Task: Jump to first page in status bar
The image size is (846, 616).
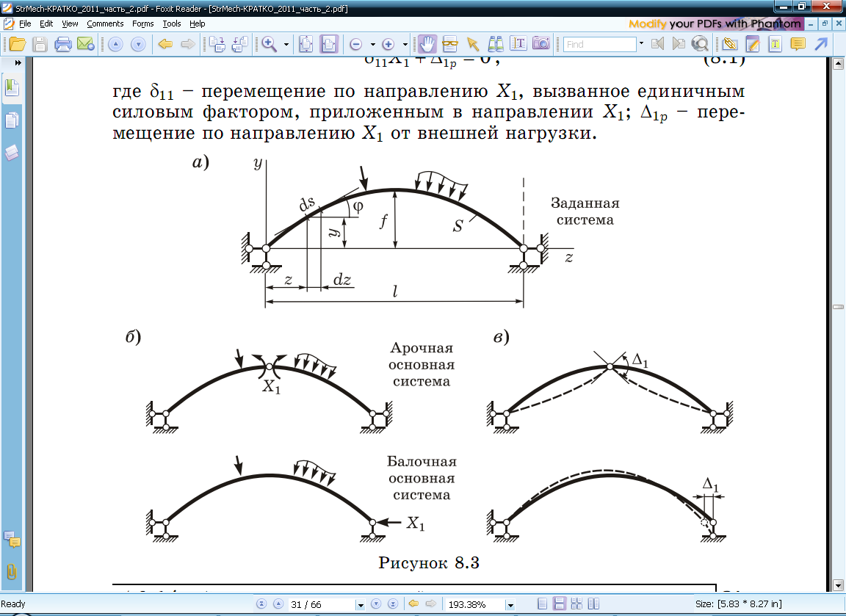Action: pos(261,604)
